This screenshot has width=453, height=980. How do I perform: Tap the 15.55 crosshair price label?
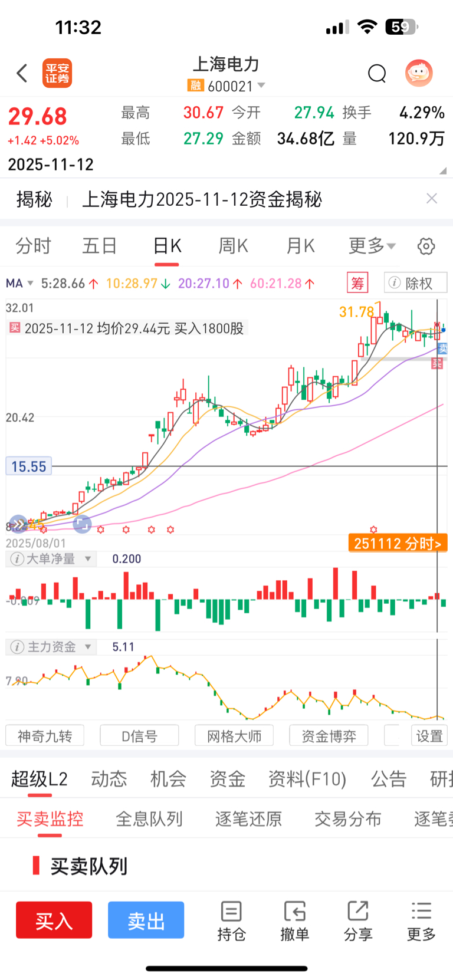[x=28, y=466]
